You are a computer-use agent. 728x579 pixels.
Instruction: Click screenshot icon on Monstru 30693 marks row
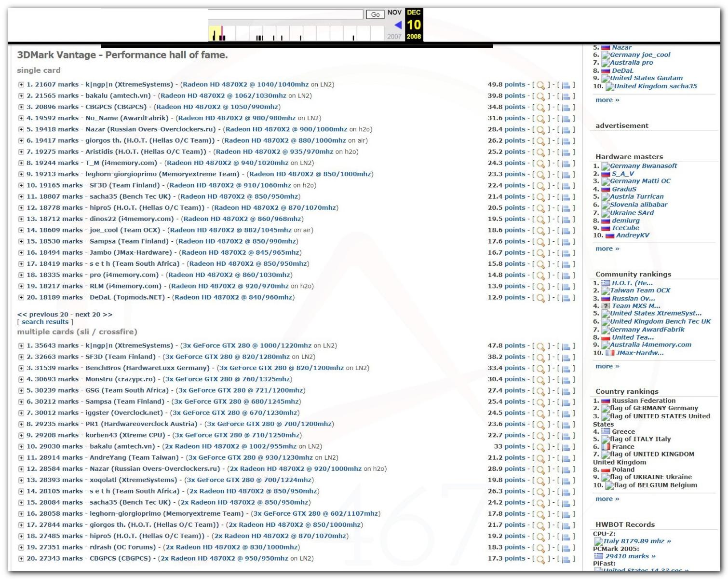[566, 380]
